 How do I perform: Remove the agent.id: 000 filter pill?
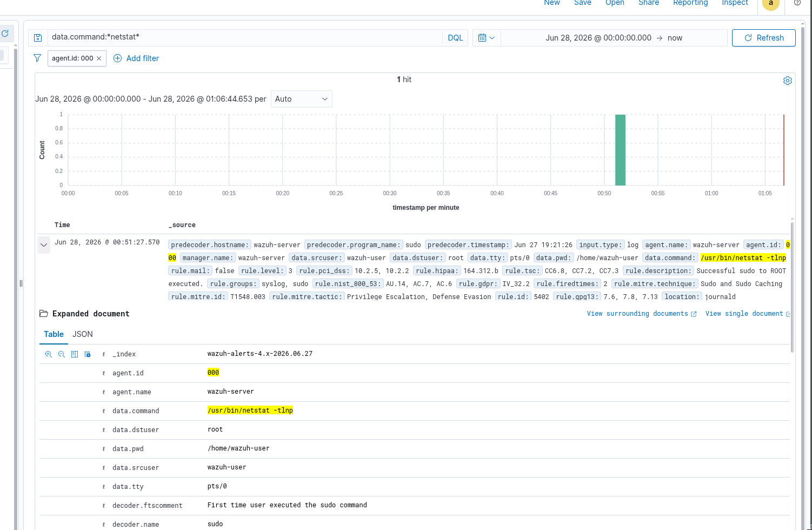[99, 58]
